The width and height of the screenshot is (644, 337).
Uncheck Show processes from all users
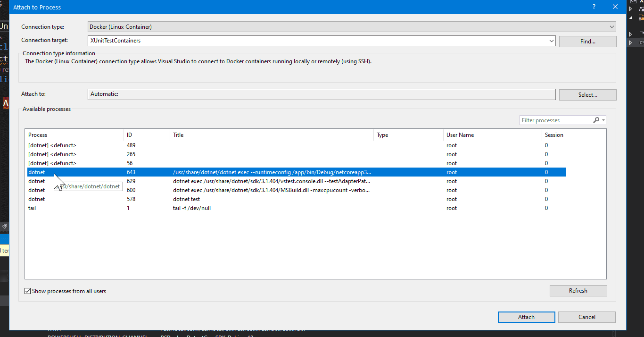pos(28,291)
